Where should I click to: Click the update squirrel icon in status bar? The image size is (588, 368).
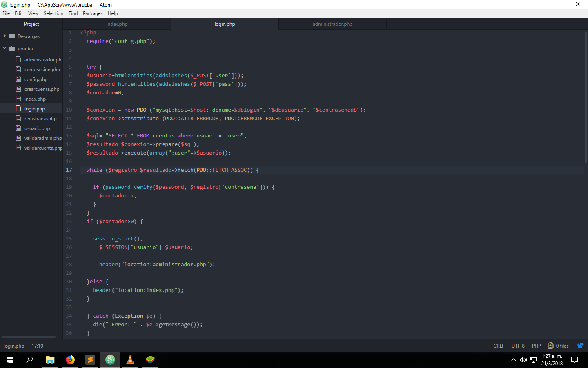pyautogui.click(x=580, y=346)
